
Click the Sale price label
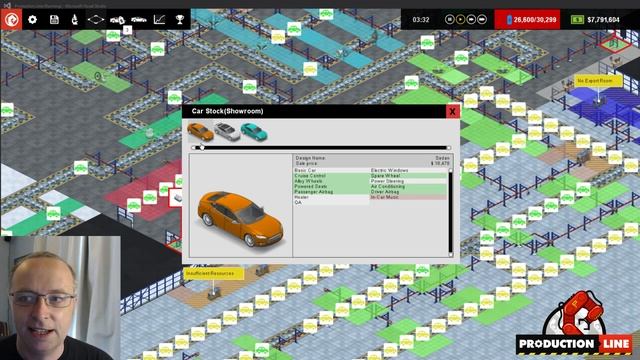click(x=306, y=163)
